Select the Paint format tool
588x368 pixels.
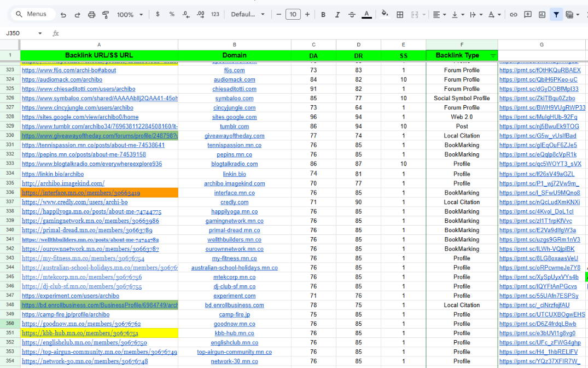pyautogui.click(x=105, y=15)
